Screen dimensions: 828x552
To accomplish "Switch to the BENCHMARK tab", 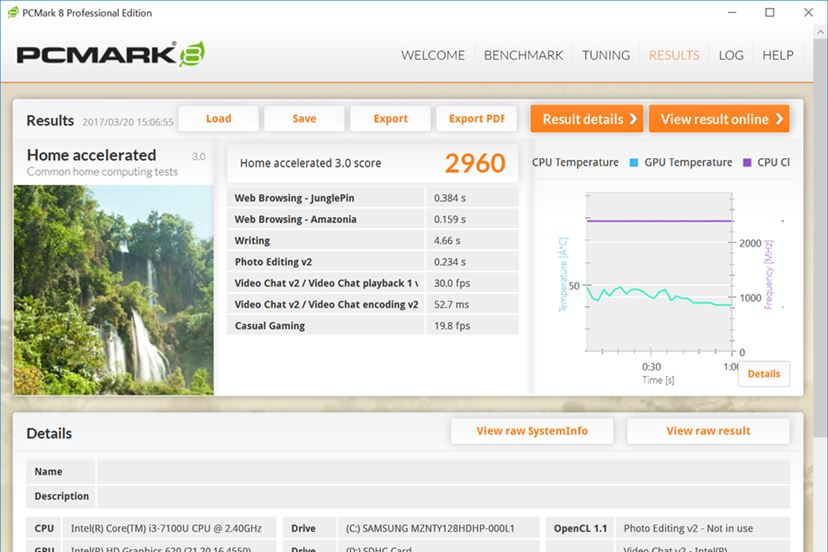I will point(523,55).
